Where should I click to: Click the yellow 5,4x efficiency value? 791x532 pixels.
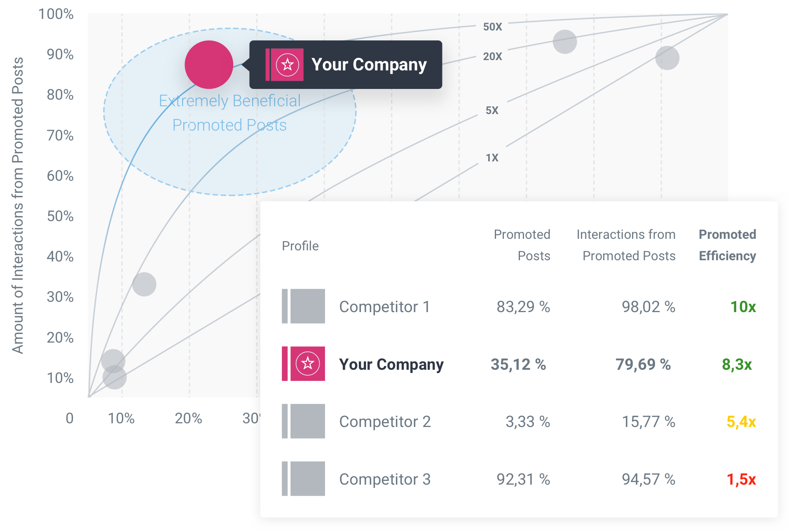pos(741,422)
